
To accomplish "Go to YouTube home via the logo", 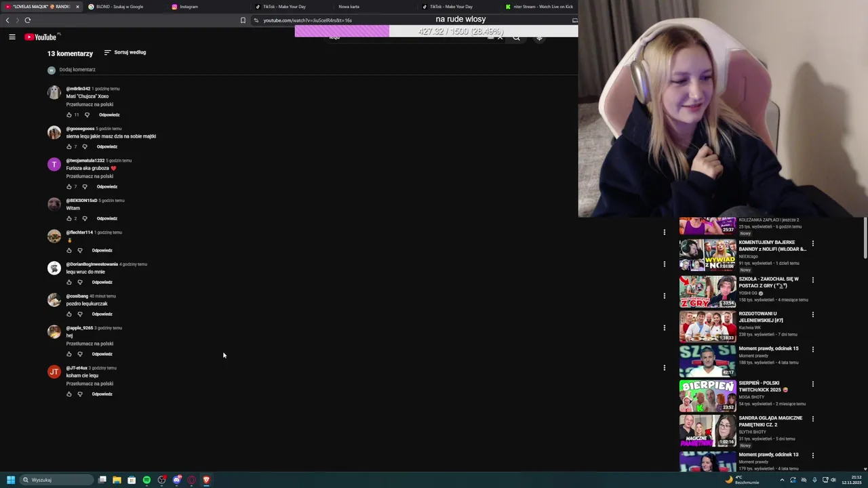I will point(41,37).
